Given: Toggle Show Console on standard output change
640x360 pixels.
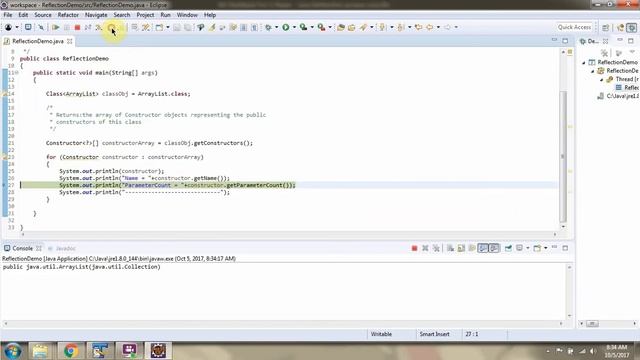Looking at the screenshot, I should coord(483,248).
